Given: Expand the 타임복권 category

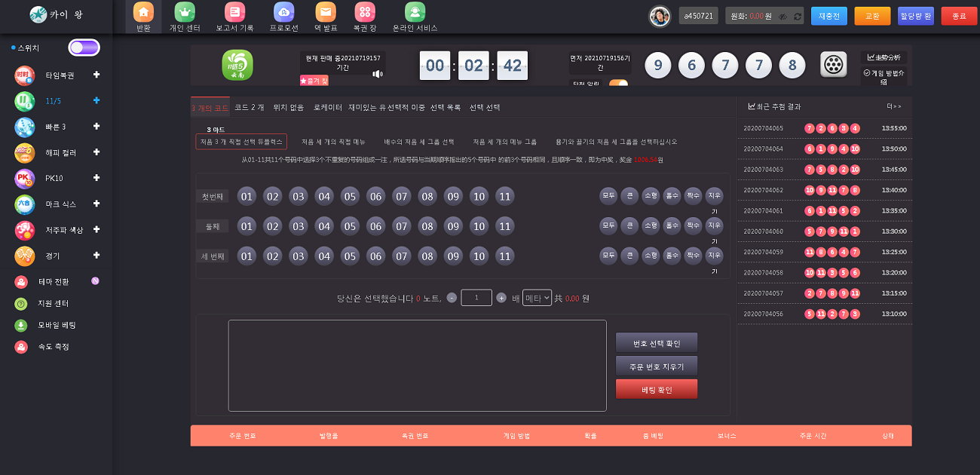Looking at the screenshot, I should pos(96,75).
